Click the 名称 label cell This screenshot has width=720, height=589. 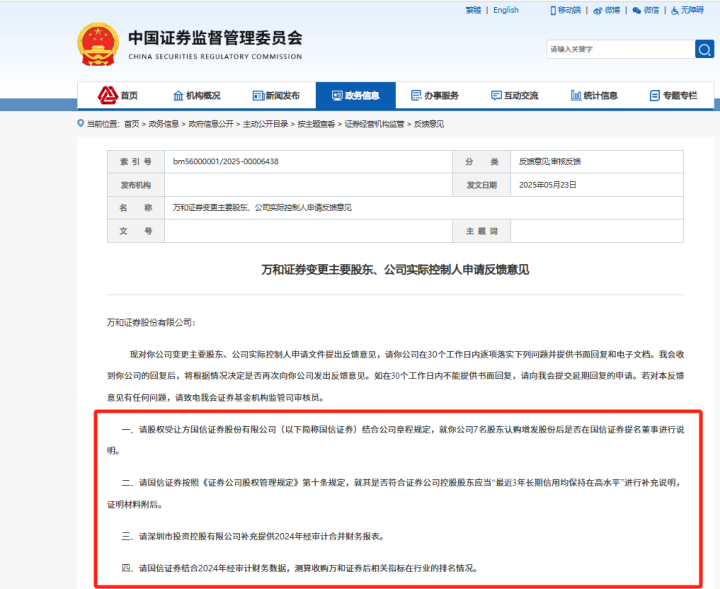pyautogui.click(x=136, y=208)
